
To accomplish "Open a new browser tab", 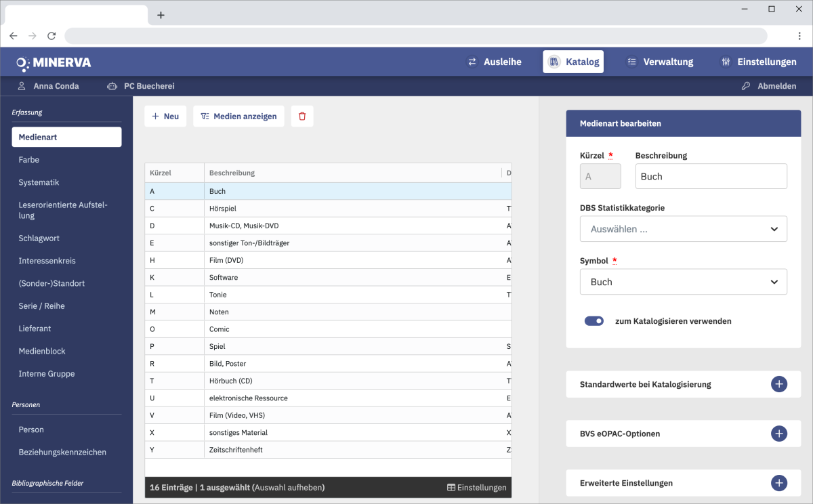I will pyautogui.click(x=161, y=16).
